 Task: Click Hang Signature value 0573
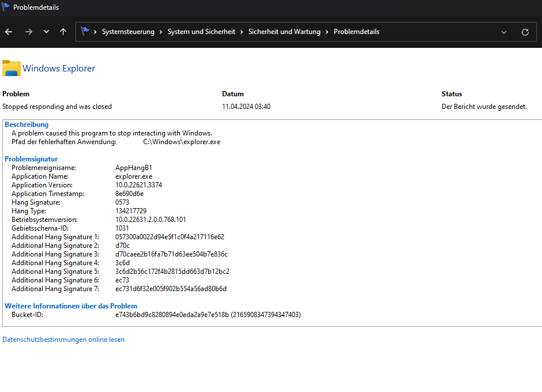coord(122,202)
